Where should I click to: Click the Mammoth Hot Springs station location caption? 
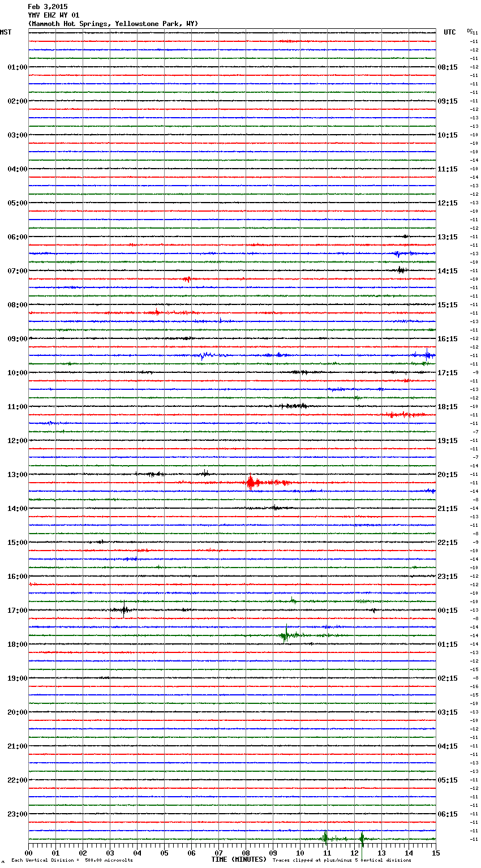[x=113, y=24]
